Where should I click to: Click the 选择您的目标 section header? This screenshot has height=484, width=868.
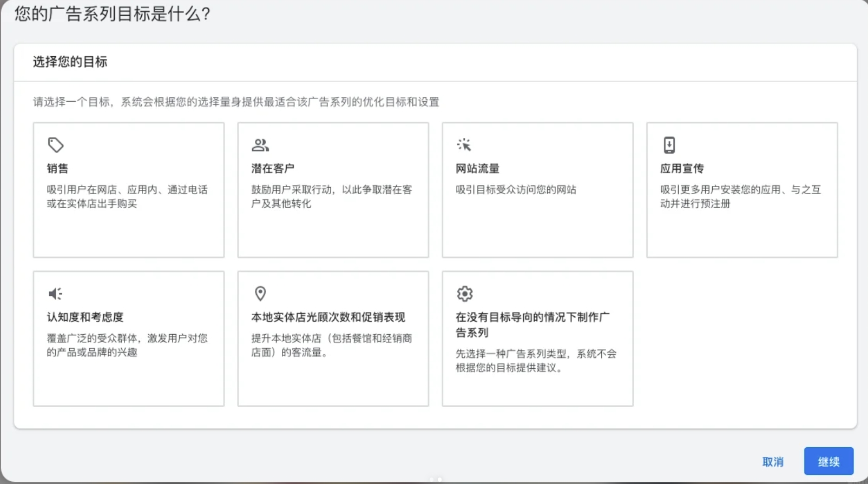click(x=70, y=62)
